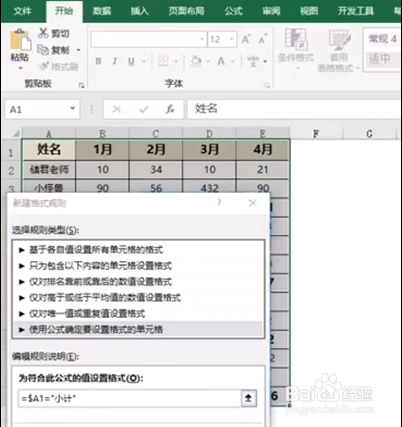
Task: Open font group dialog launcher
Action: point(267,85)
